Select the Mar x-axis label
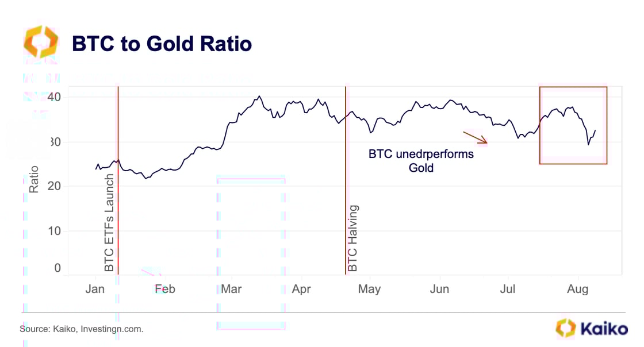Viewport: 644px width, 347px height. [231, 288]
